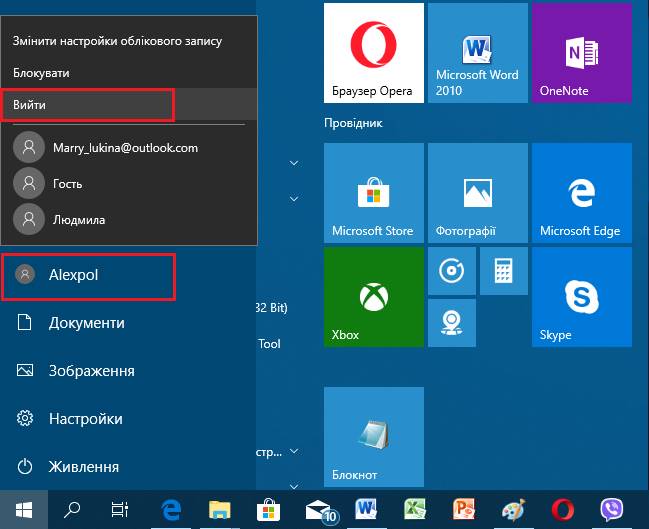Open the Camera small tile

(x=452, y=323)
